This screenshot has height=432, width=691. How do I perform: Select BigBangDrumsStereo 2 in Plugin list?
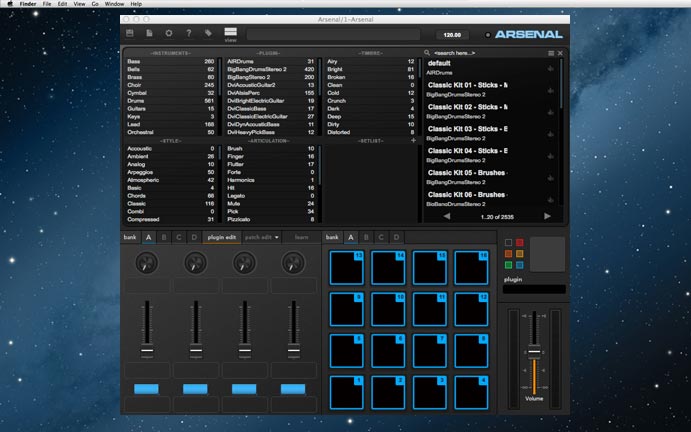(271, 69)
